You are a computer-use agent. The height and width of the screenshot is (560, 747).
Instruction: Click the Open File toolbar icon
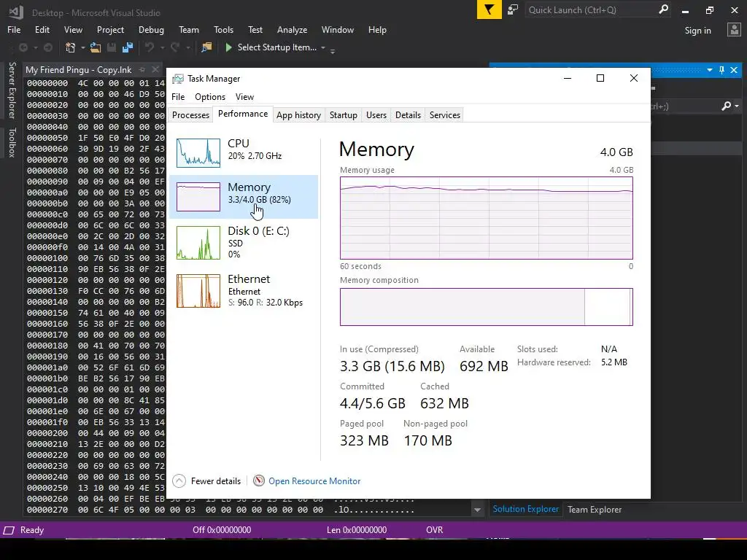point(96,47)
